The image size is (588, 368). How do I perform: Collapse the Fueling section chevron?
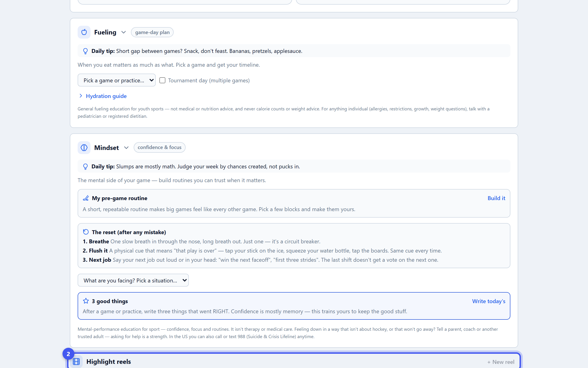pyautogui.click(x=123, y=32)
